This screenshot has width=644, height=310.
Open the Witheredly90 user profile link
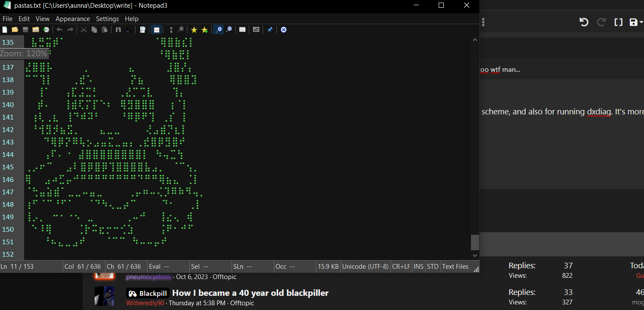point(146,303)
